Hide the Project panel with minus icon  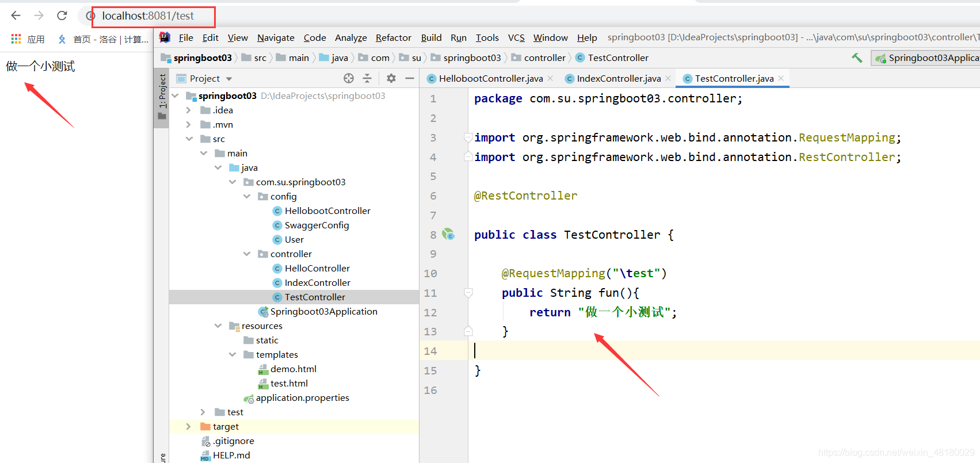click(410, 78)
